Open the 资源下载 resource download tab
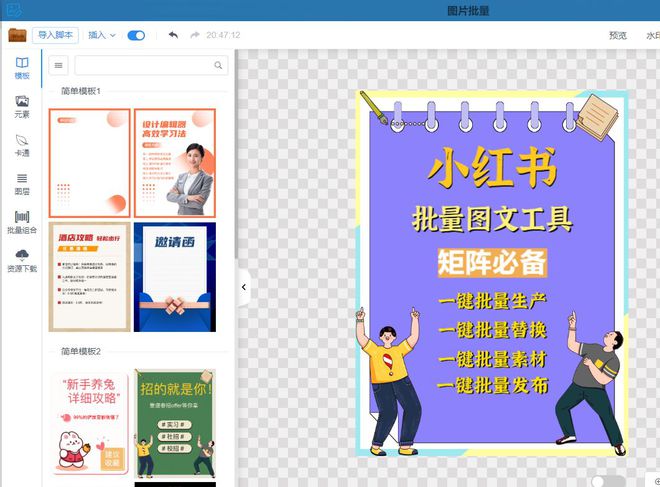This screenshot has width=660, height=487. click(x=22, y=261)
